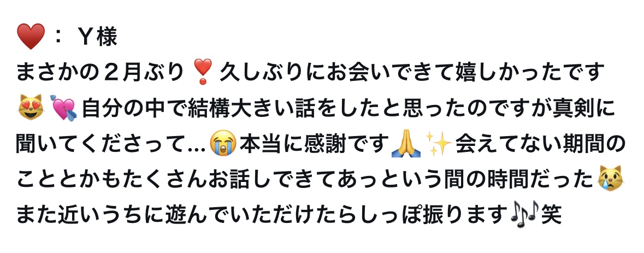Viewport: 644px width, 253px height.
Task: Click the name text Y様
Action: click(x=98, y=37)
